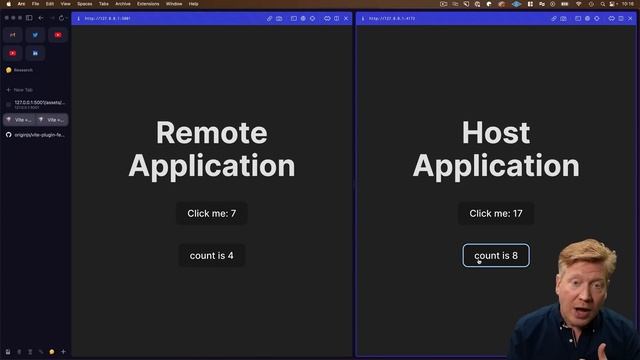
Task: Open the Apple menu
Action: [x=8, y=4]
